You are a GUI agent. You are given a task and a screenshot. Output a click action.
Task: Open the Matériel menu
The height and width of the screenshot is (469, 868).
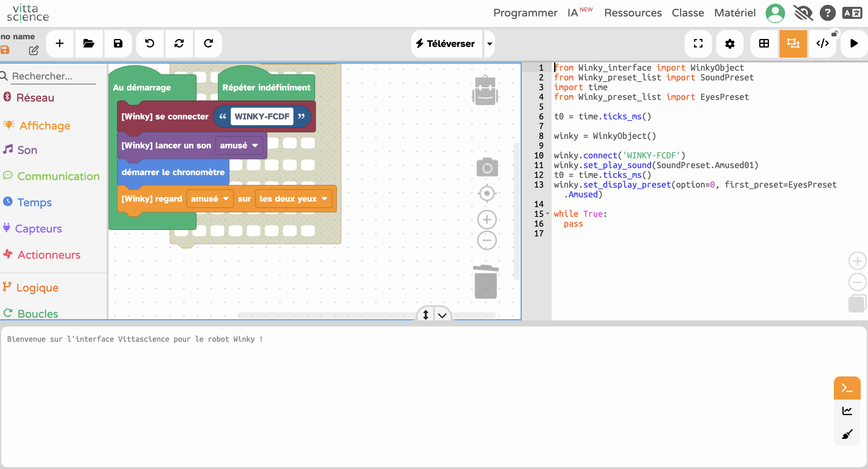click(x=735, y=13)
